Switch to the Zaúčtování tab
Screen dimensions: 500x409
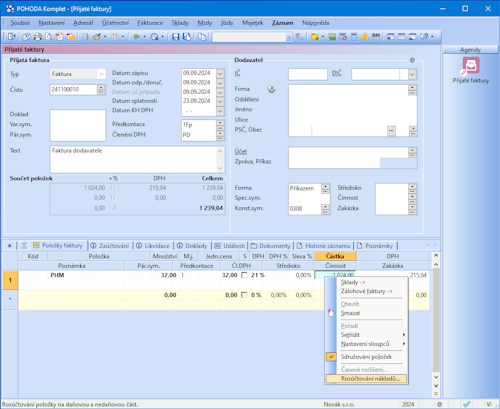pyautogui.click(x=110, y=246)
